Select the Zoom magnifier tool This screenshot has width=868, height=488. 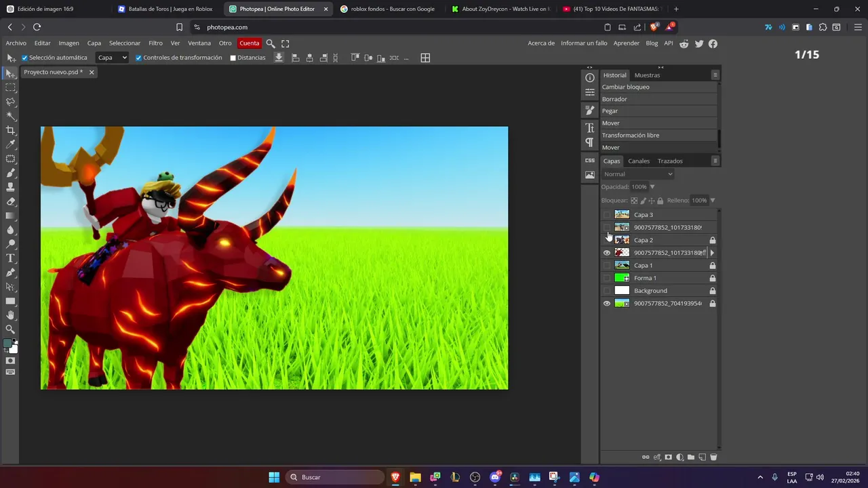tap(10, 329)
